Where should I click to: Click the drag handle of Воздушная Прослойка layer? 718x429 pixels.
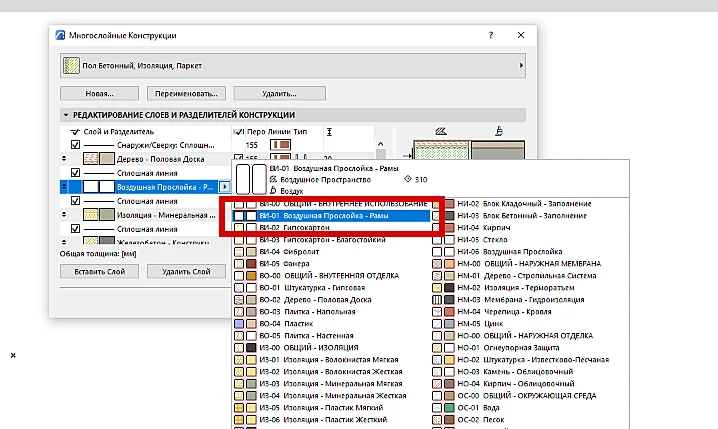point(64,187)
